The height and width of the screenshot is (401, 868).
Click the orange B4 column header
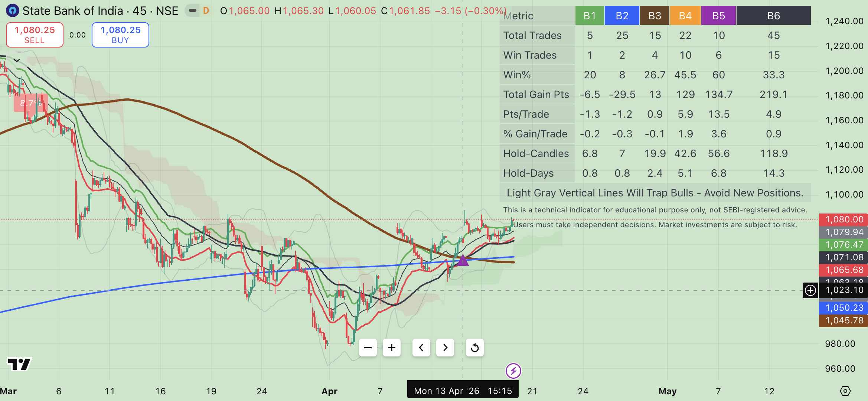[685, 16]
